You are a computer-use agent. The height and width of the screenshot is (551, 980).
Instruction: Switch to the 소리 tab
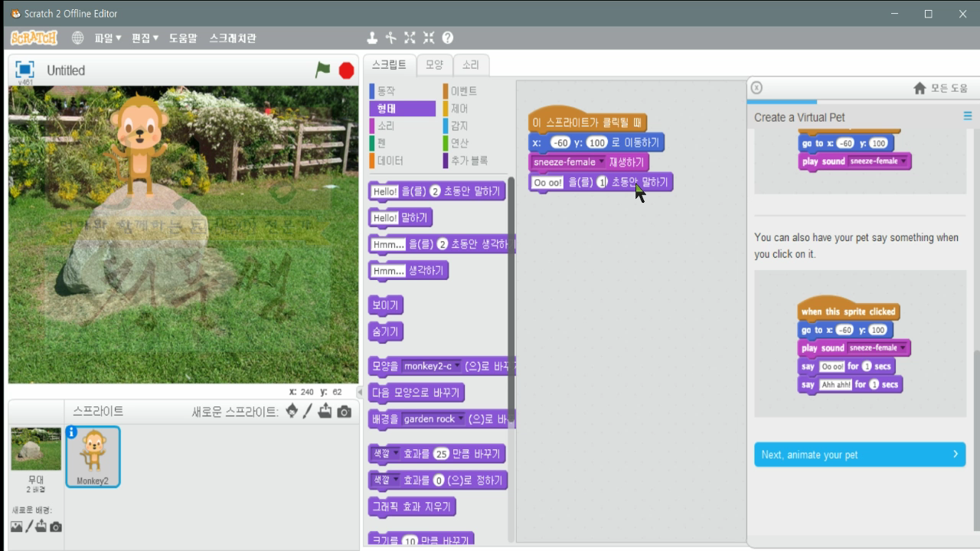(470, 65)
